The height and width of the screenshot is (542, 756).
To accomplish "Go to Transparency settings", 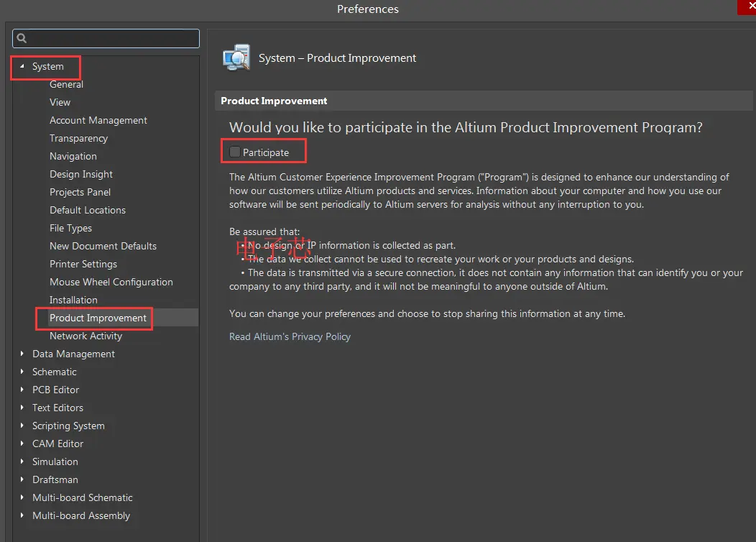I will coord(78,139).
